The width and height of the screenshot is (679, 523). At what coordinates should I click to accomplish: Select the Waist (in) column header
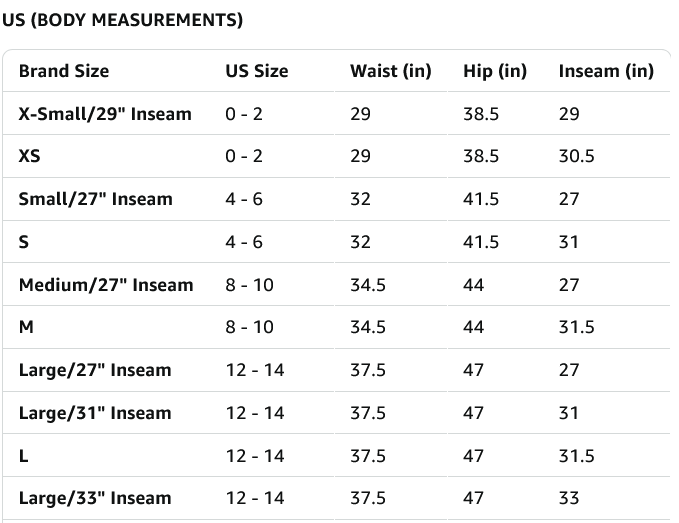tap(390, 71)
